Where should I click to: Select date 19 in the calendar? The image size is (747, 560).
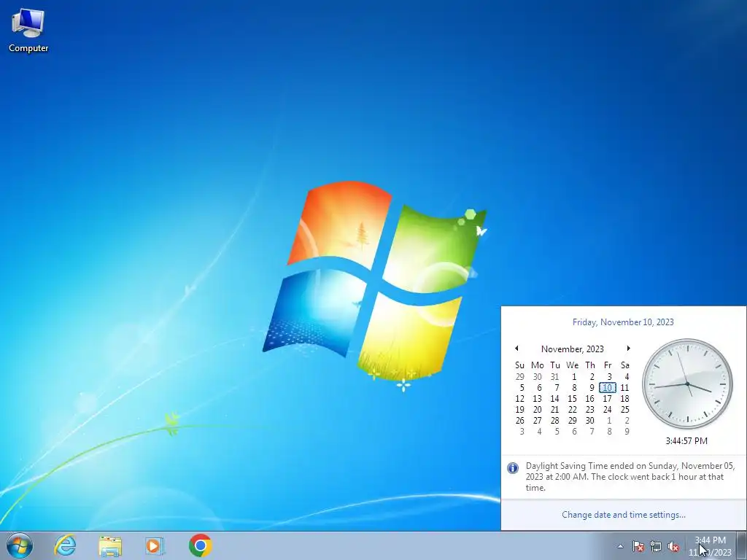(x=519, y=410)
